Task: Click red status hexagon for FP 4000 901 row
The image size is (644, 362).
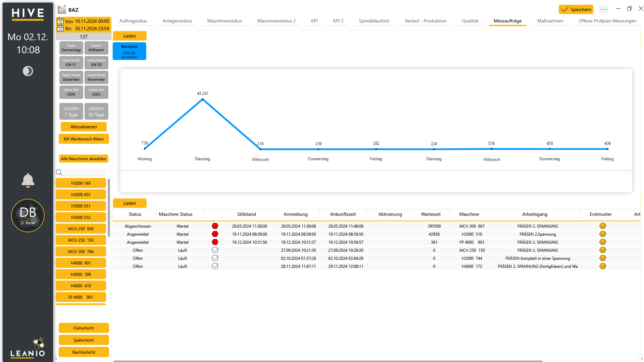Action: point(215,242)
